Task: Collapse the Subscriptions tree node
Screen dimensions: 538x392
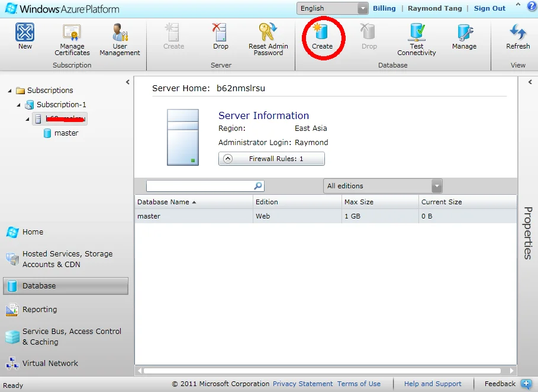Action: 10,91
